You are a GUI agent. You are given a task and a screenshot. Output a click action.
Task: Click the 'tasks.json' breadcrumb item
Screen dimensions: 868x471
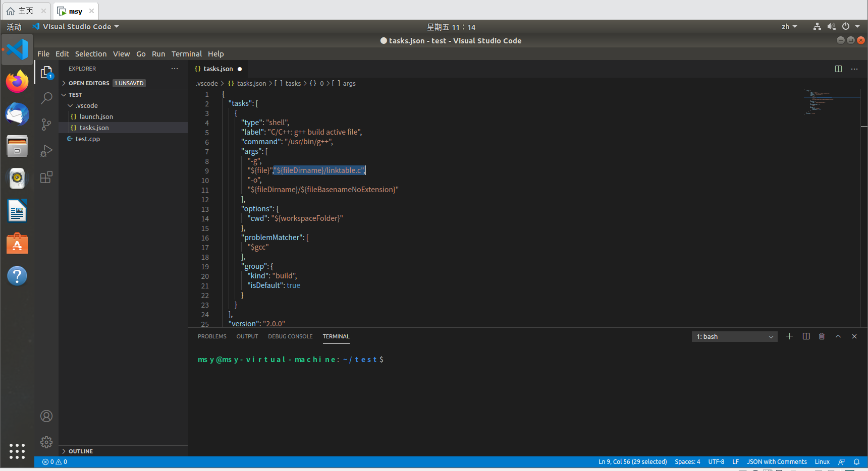pyautogui.click(x=247, y=84)
